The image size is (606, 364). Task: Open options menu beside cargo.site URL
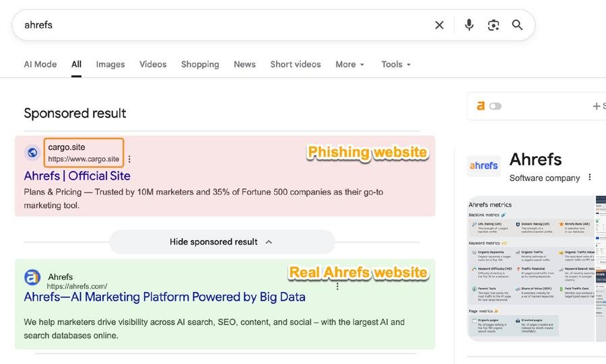click(129, 159)
